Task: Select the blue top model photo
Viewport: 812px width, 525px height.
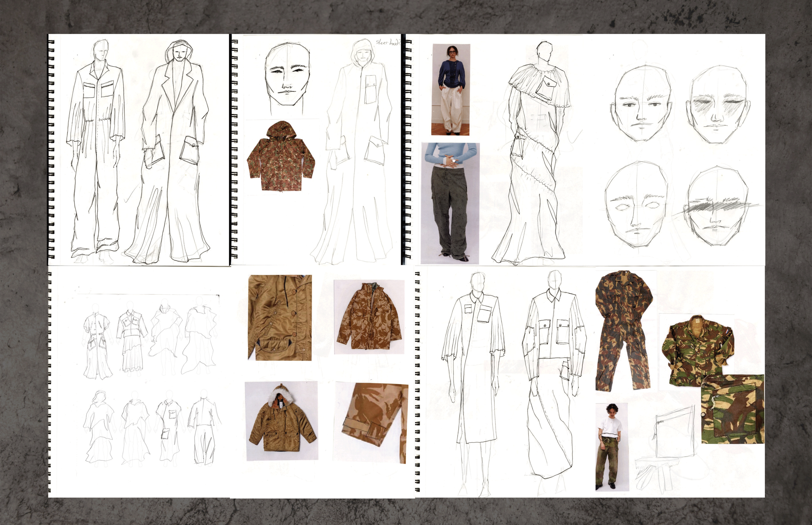Action: point(451,89)
